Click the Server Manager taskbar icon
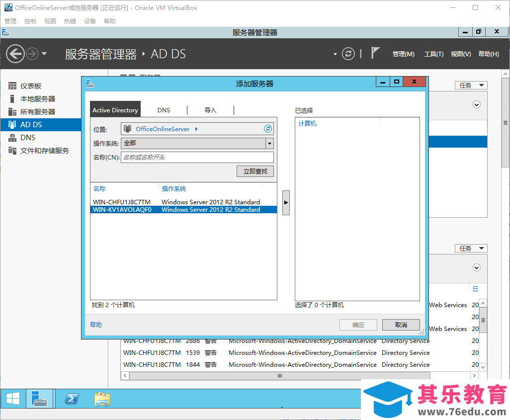This screenshot has width=510, height=420. 39,398
